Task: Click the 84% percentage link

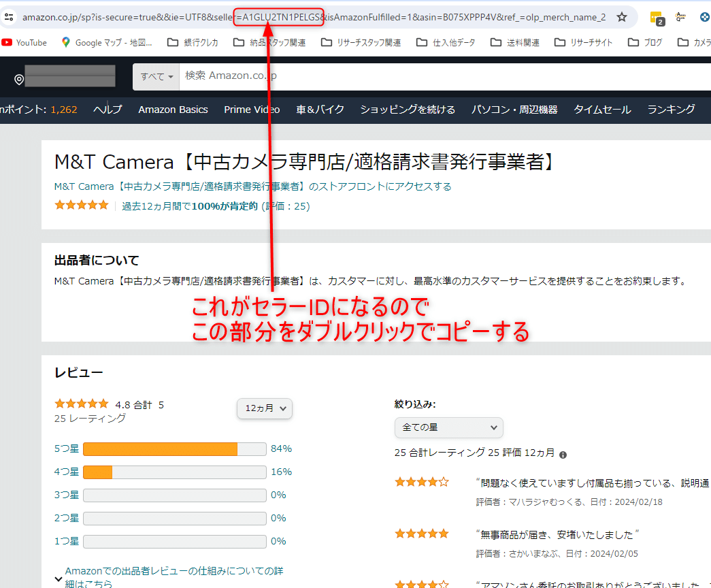Action: point(281,448)
